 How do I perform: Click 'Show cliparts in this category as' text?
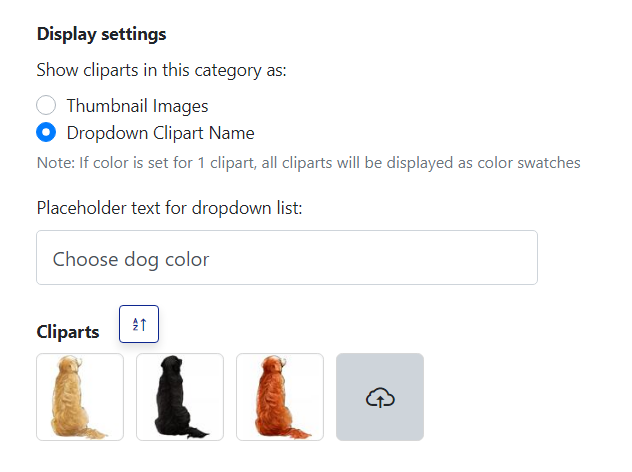point(161,70)
